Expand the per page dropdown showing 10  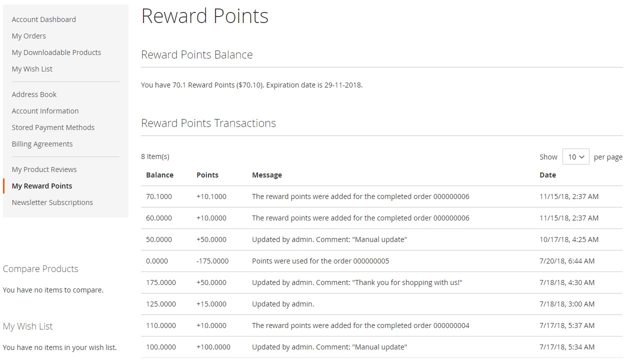click(575, 157)
